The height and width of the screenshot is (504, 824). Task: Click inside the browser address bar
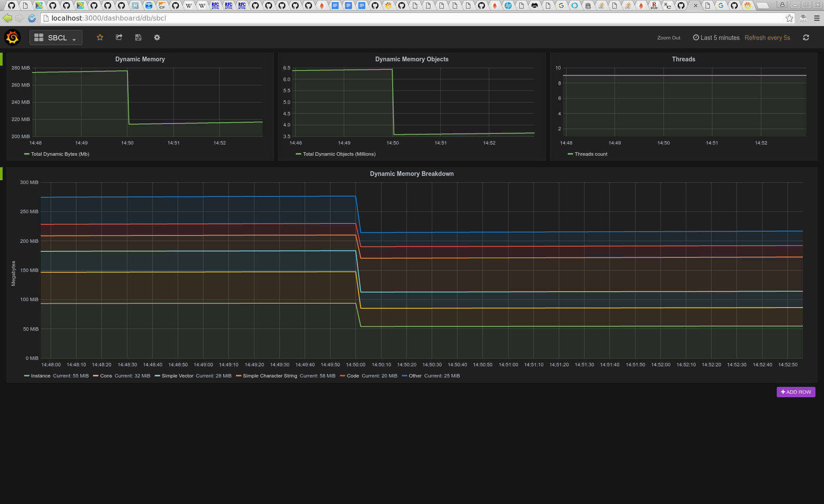172,18
